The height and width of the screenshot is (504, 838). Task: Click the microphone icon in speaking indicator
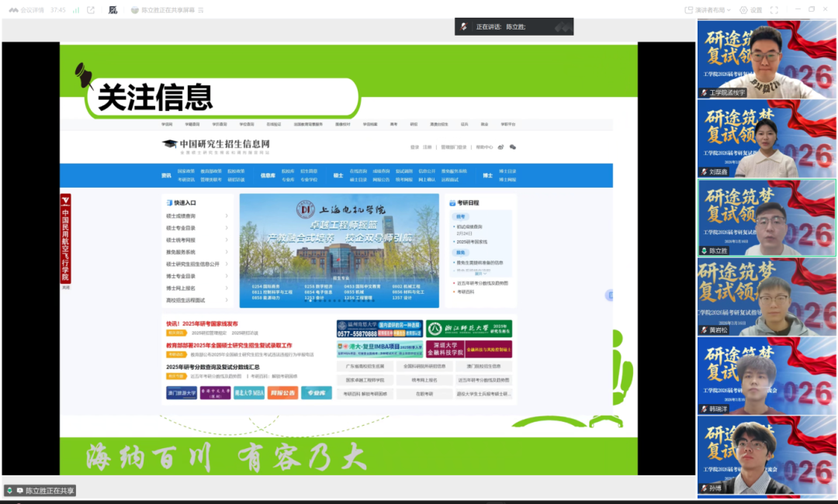coord(463,26)
